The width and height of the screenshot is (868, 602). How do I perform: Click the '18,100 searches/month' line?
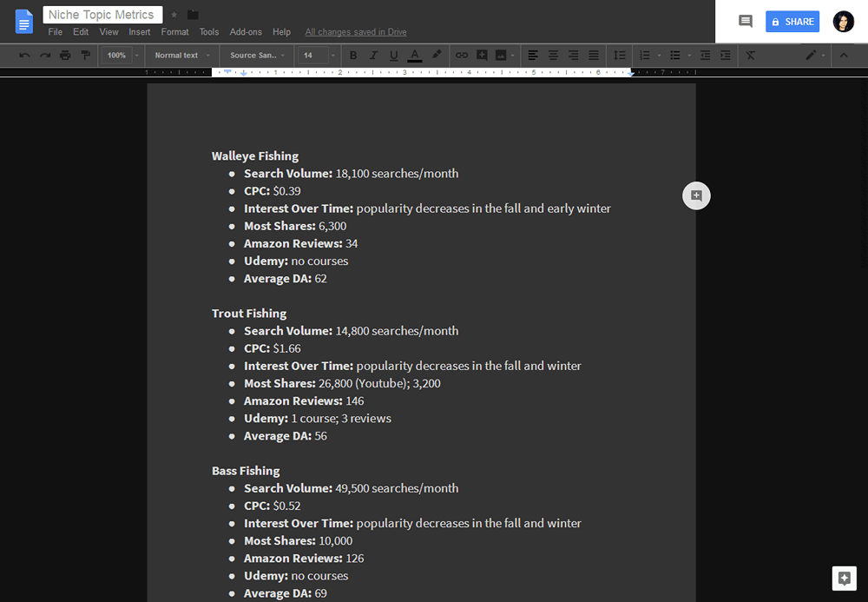(352, 174)
